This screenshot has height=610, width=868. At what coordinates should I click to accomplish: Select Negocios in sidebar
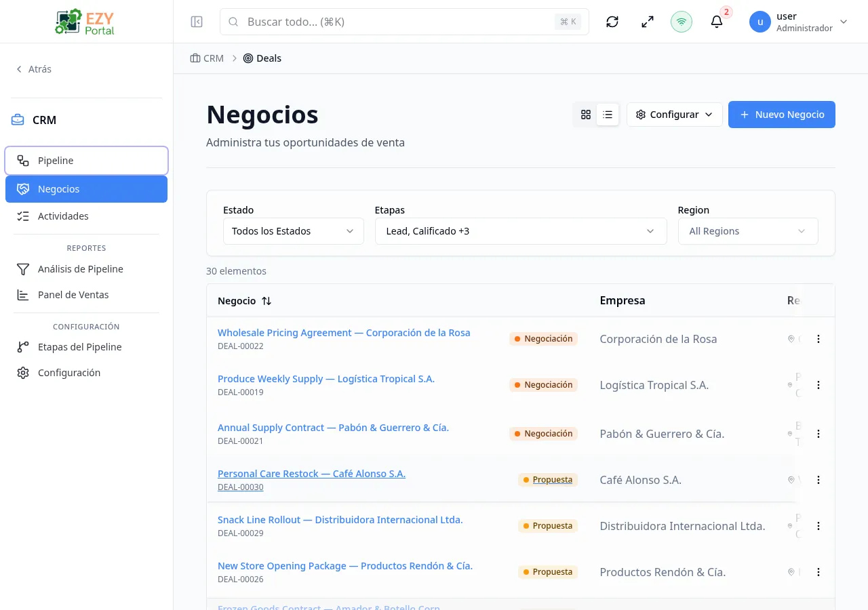point(86,189)
